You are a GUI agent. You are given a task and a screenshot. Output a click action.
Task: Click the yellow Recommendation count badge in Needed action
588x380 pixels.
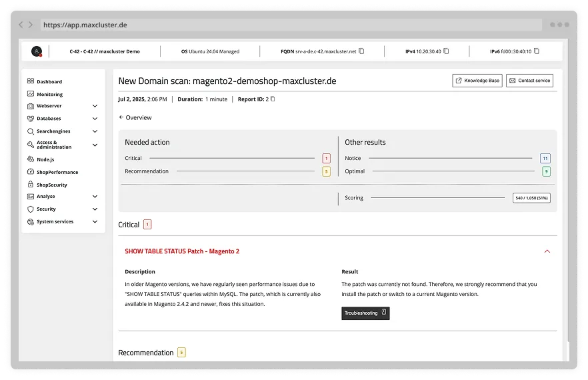click(x=326, y=171)
